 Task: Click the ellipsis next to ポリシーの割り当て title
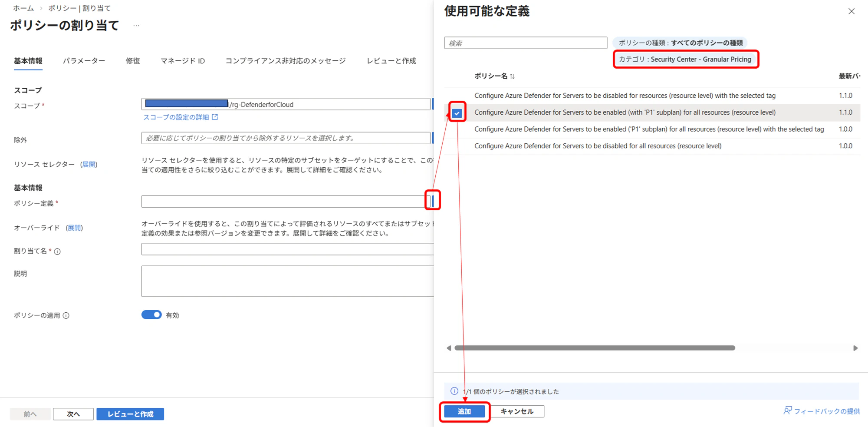[x=136, y=26]
